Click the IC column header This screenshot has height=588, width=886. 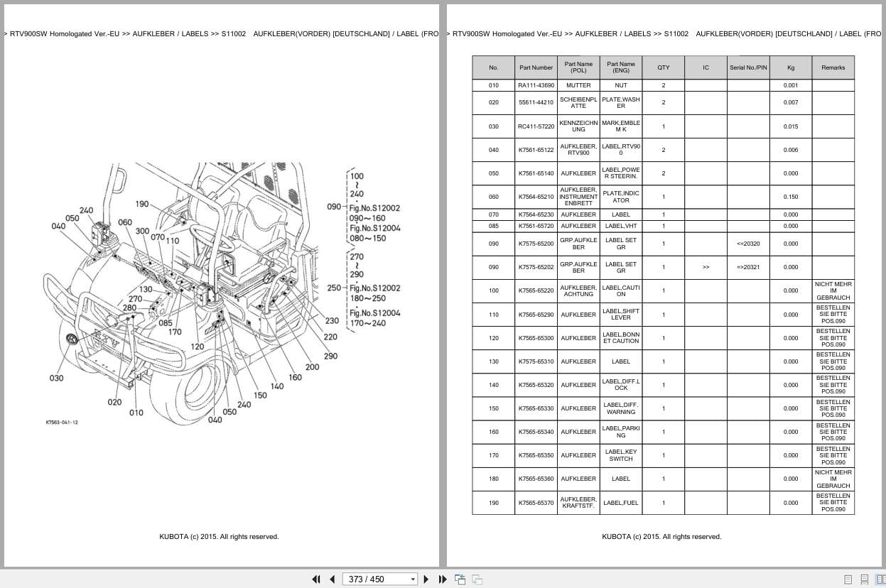(706, 67)
